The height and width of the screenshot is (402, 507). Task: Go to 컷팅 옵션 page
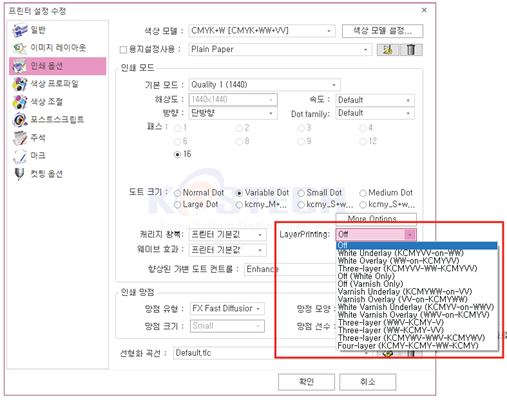(58, 174)
